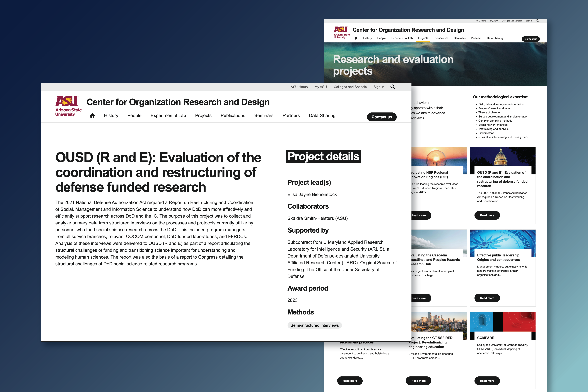This screenshot has height=392, width=588.
Task: Open Publications in the front window nav
Action: point(233,116)
